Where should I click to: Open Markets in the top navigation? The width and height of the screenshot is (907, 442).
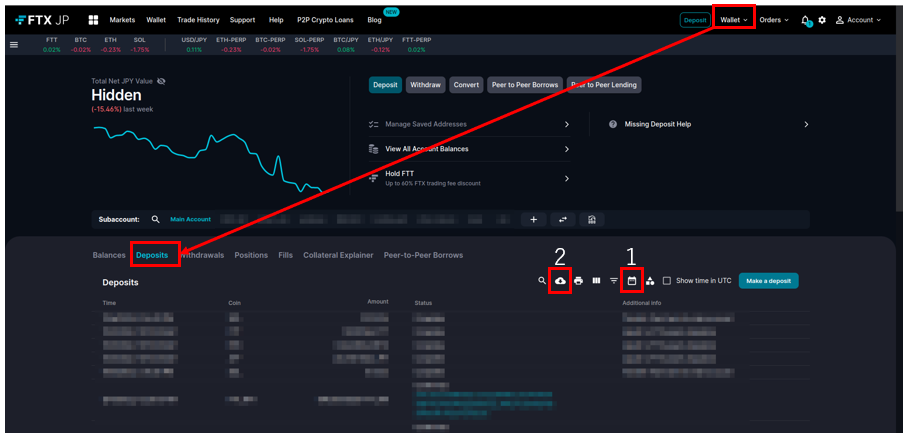coord(122,20)
